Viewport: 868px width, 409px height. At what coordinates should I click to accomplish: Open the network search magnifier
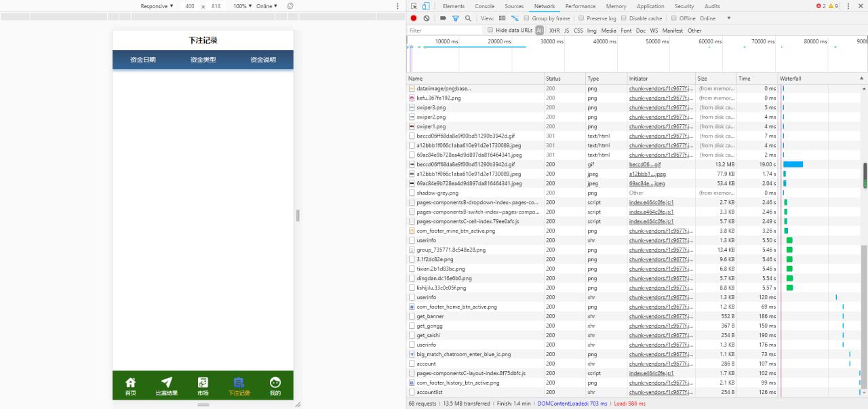pos(468,18)
